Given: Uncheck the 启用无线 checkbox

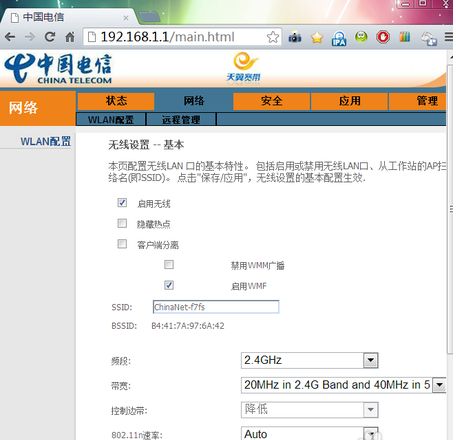Looking at the screenshot, I should point(122,203).
